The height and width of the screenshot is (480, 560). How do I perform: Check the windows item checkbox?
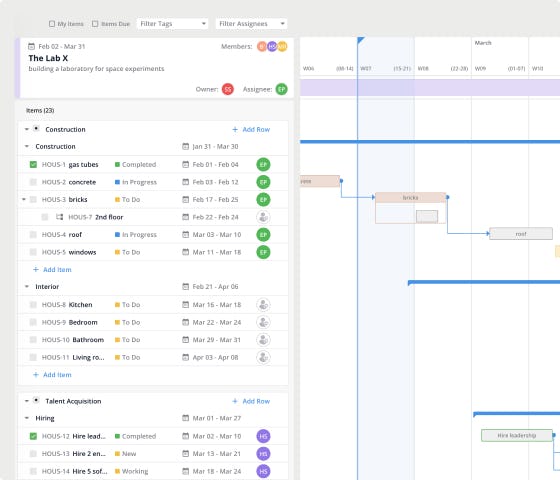pos(33,252)
